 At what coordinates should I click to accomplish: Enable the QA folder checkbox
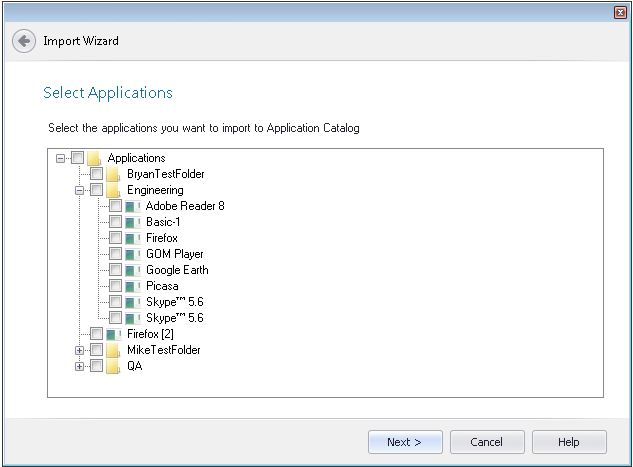(96, 366)
